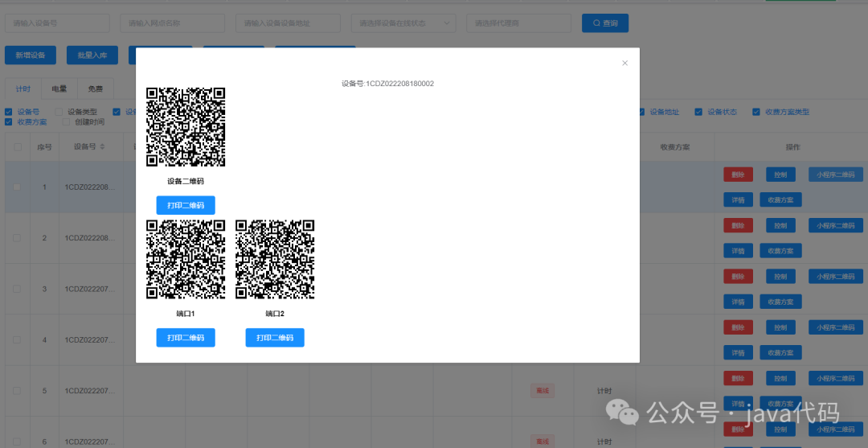The width and height of the screenshot is (868, 448).
Task: Click 控制 button in row 1
Action: (780, 175)
